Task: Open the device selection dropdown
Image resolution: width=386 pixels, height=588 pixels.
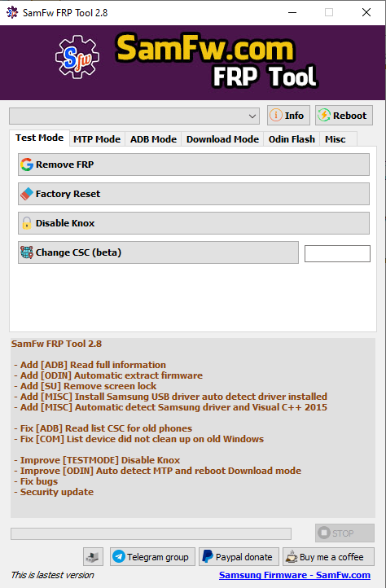Action: (134, 116)
